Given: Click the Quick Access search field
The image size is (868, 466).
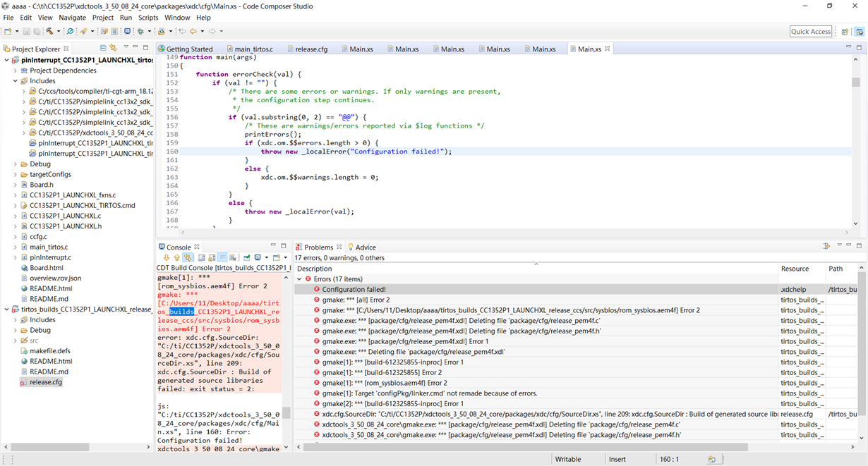Looking at the screenshot, I should [811, 32].
